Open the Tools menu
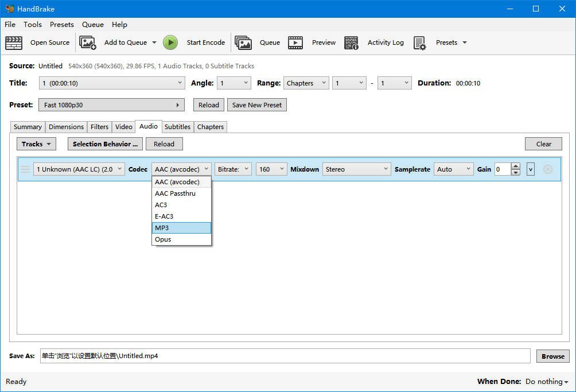Viewport: 576px width, 392px height. [x=33, y=25]
